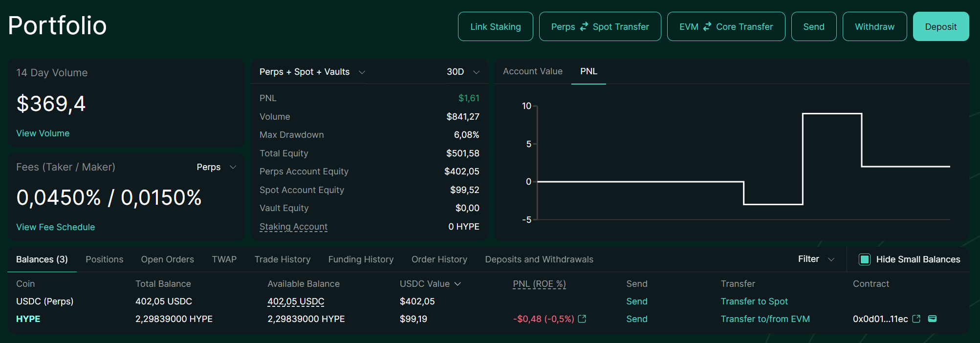Open the Trade History tab

coord(283,259)
